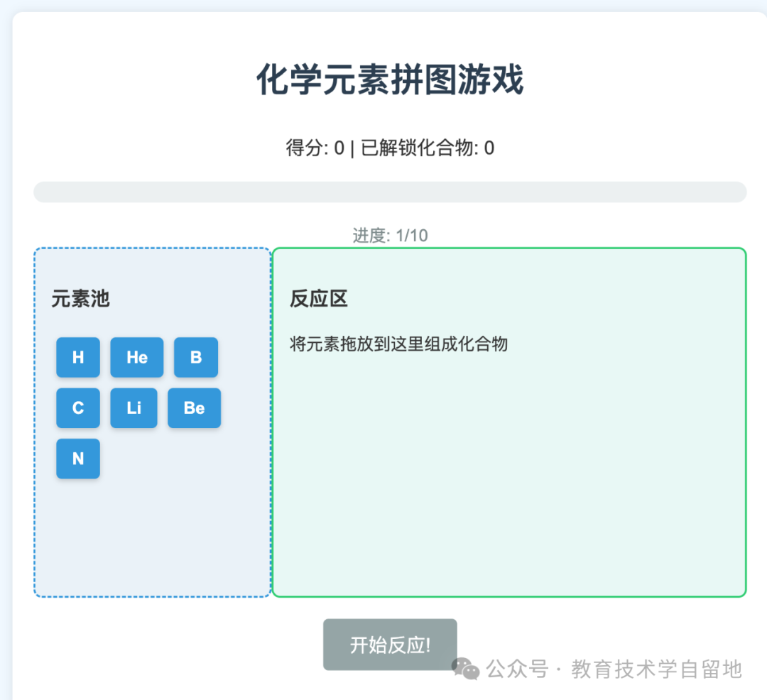Click the WeChat official account icon
This screenshot has width=767, height=700.
(x=465, y=667)
